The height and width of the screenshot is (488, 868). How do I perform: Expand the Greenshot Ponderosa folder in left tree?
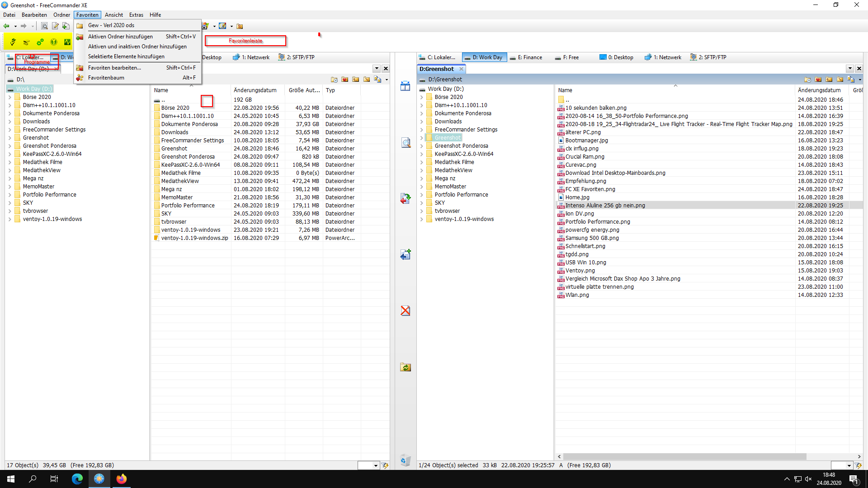10,146
